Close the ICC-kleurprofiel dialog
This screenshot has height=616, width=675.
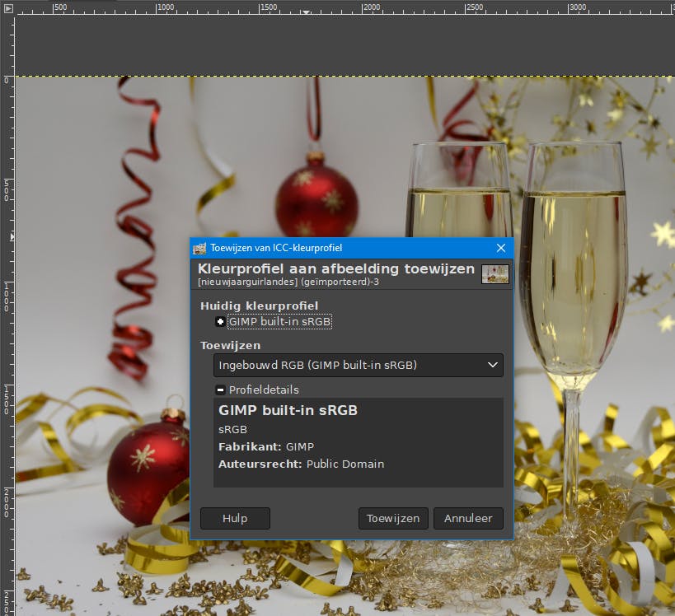pos(500,248)
